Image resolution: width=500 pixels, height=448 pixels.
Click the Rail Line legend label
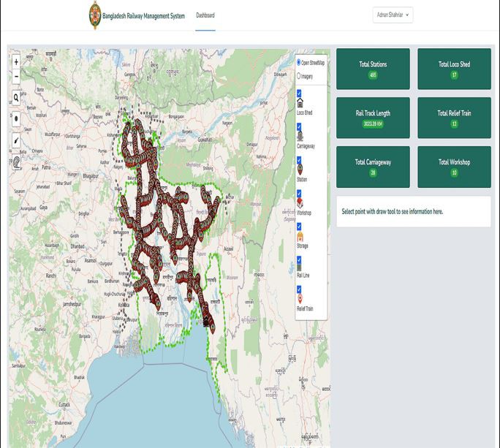tap(303, 276)
